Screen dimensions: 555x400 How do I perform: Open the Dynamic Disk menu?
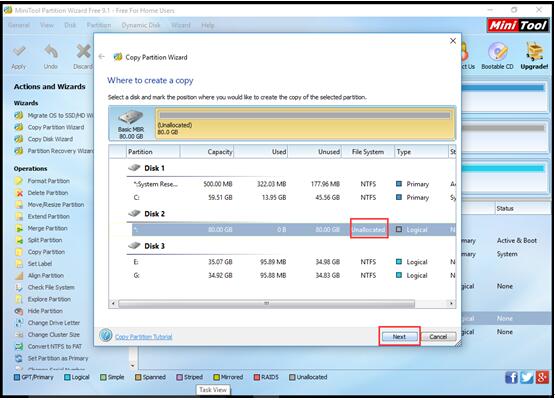point(141,25)
